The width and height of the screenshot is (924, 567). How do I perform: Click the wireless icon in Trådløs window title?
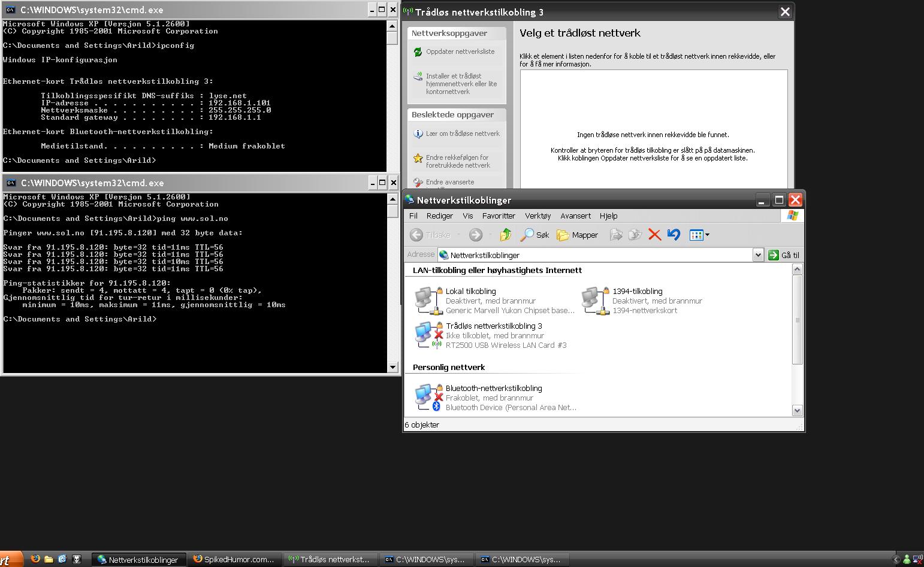[408, 11]
